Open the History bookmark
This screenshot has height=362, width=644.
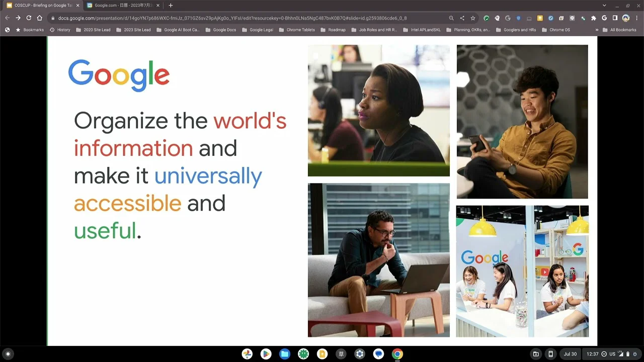click(x=60, y=30)
